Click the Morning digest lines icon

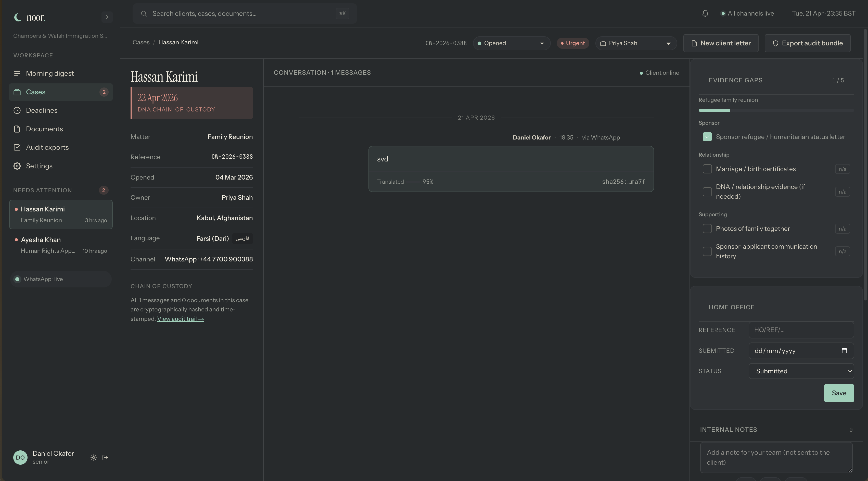tap(17, 73)
